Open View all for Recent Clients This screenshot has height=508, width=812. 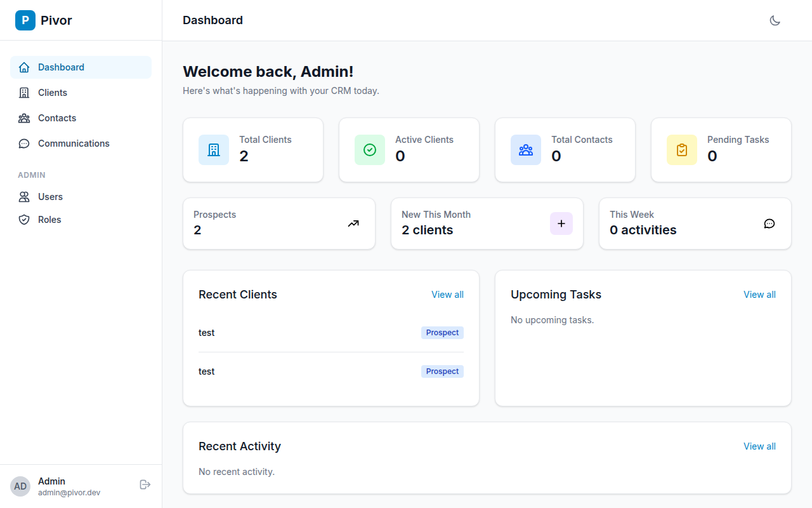(x=447, y=294)
